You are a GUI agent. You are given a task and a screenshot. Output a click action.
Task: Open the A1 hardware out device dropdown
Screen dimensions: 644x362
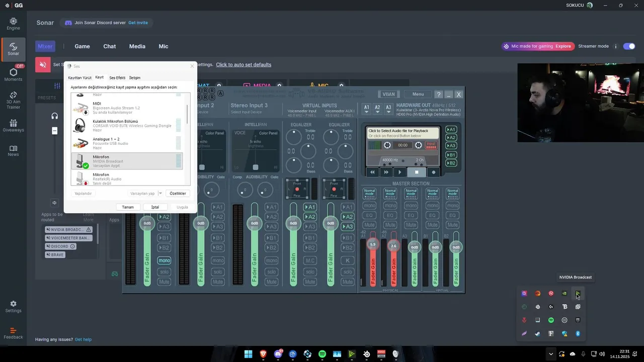pos(366,109)
